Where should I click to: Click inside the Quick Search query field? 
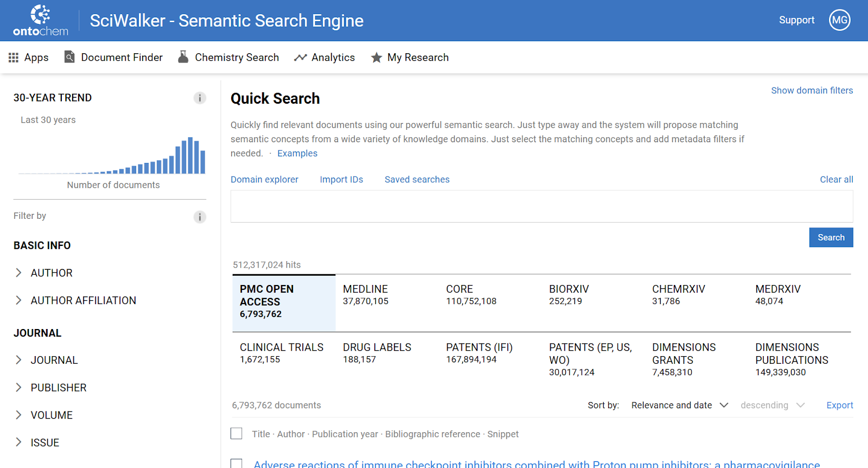541,206
